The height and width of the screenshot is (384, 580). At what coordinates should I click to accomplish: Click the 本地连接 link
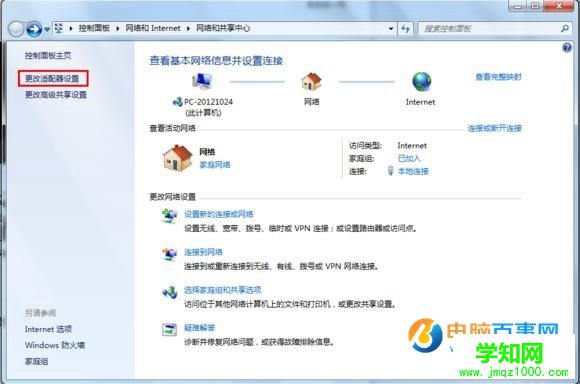tap(413, 171)
